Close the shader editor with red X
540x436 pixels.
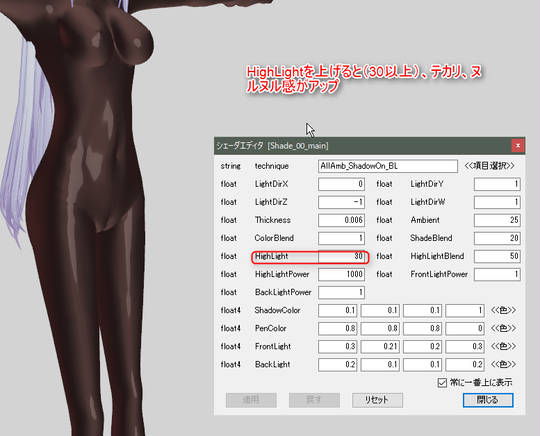tap(518, 146)
